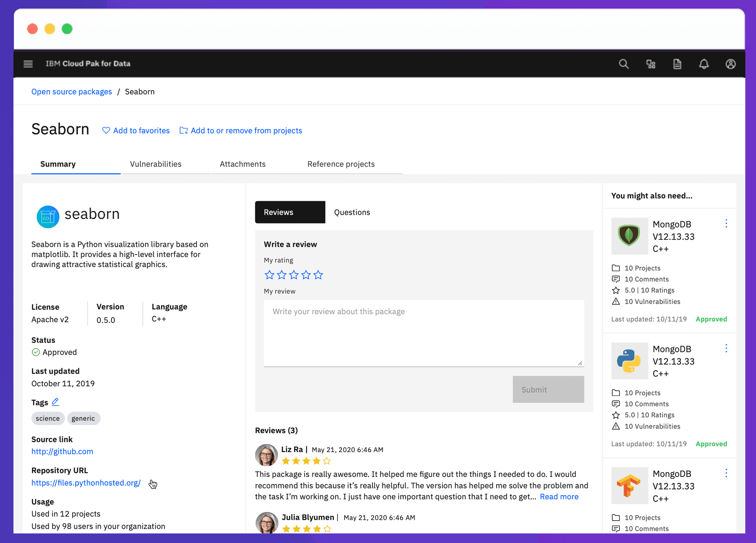The image size is (756, 543).
Task: Click the review text input area
Action: point(424,333)
